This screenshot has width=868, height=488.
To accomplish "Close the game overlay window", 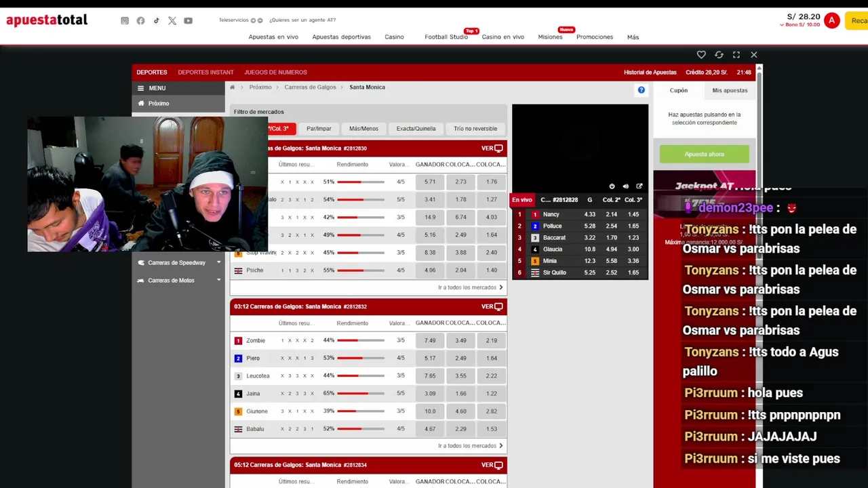I will click(754, 55).
